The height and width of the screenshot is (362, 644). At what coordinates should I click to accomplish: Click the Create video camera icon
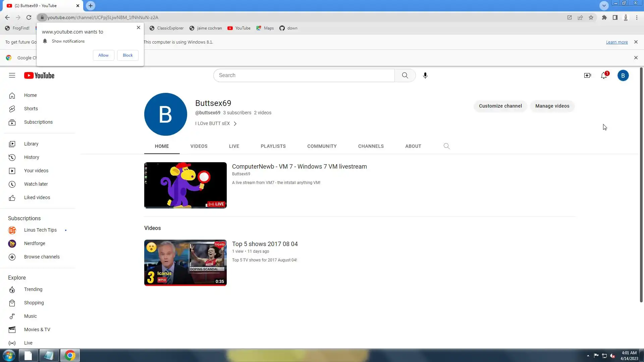pyautogui.click(x=587, y=75)
